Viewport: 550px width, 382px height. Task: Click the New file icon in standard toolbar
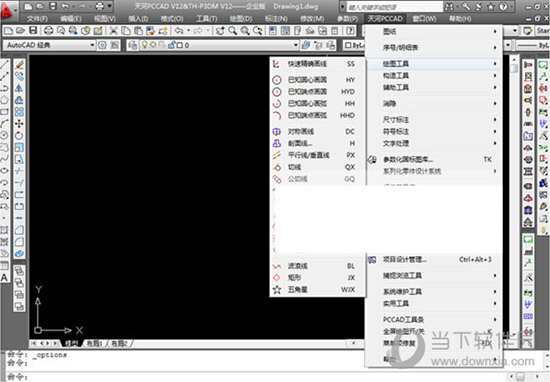point(8,31)
